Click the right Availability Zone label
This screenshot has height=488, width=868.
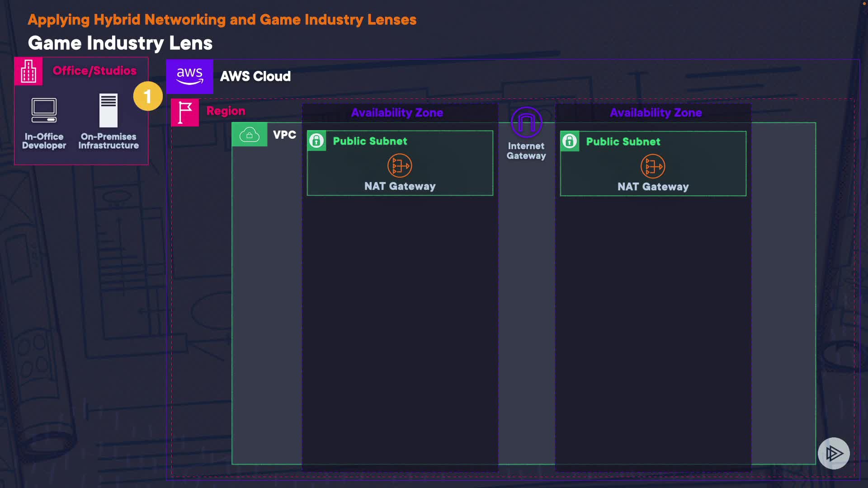[x=656, y=113]
